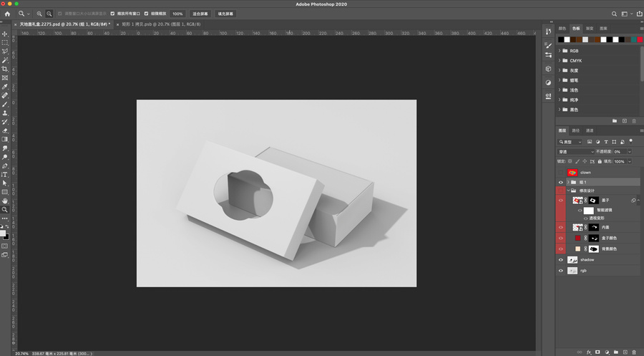Click the fit screen button
The height and width of the screenshot is (356, 644).
(200, 14)
